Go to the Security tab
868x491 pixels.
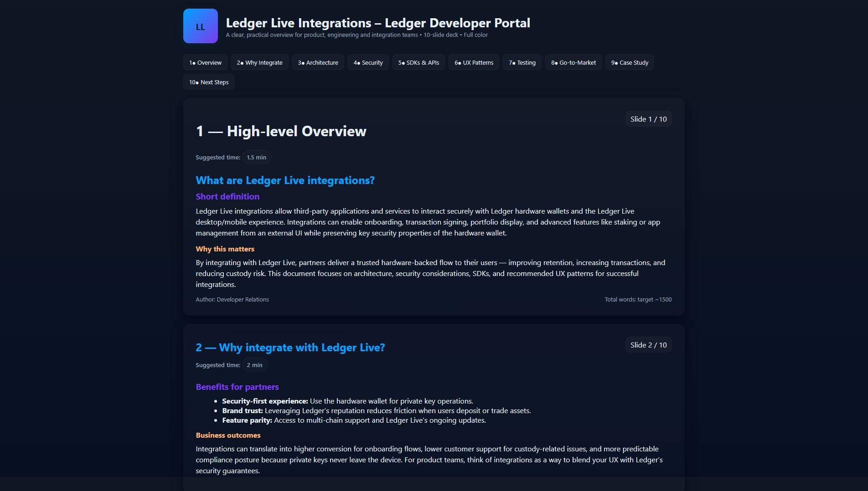368,63
